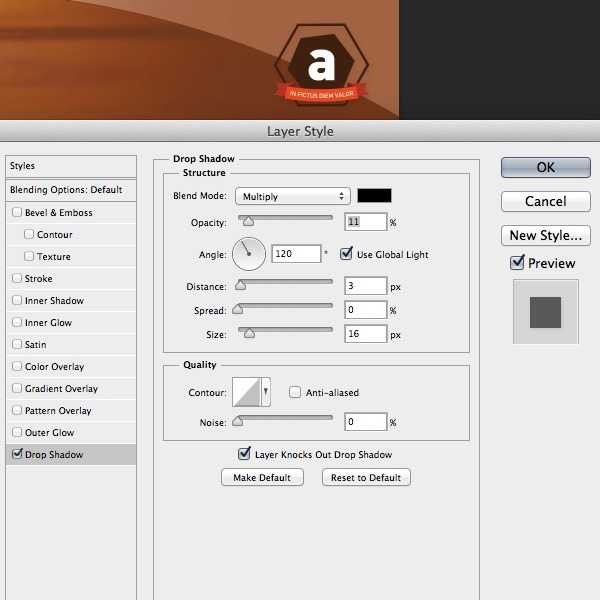Viewport: 600px width, 600px height.
Task: Click the Make Default button
Action: coord(262,478)
